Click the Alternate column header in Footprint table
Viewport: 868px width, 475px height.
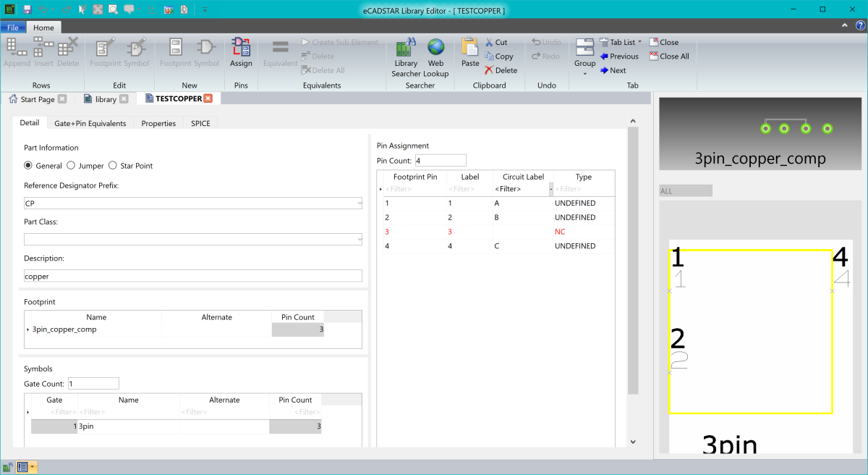(x=216, y=317)
